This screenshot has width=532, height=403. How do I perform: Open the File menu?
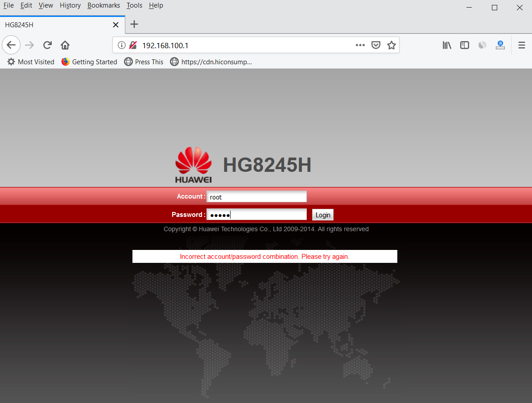(8, 5)
